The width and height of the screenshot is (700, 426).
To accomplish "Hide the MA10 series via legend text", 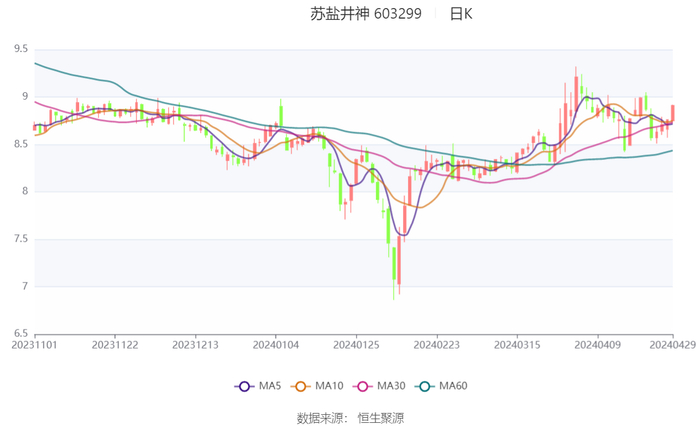I will tap(329, 387).
